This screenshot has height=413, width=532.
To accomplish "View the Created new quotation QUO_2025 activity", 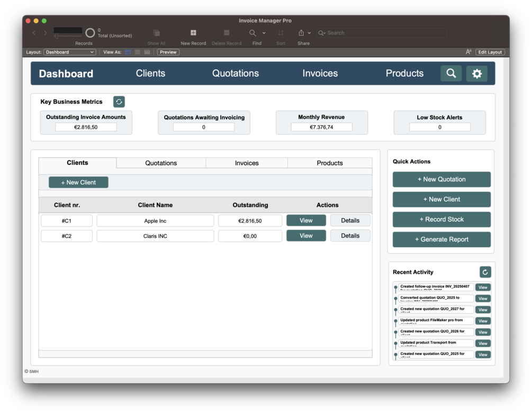I will [483, 354].
